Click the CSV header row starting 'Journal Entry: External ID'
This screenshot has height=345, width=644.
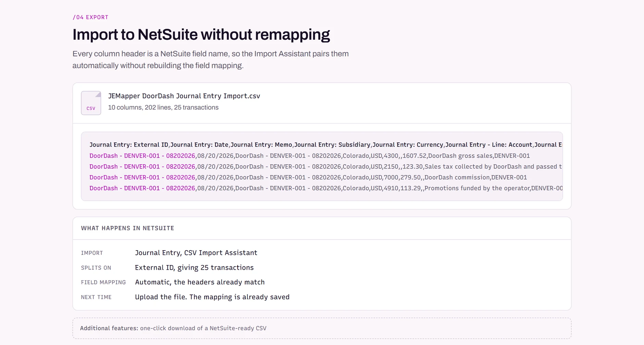click(325, 145)
